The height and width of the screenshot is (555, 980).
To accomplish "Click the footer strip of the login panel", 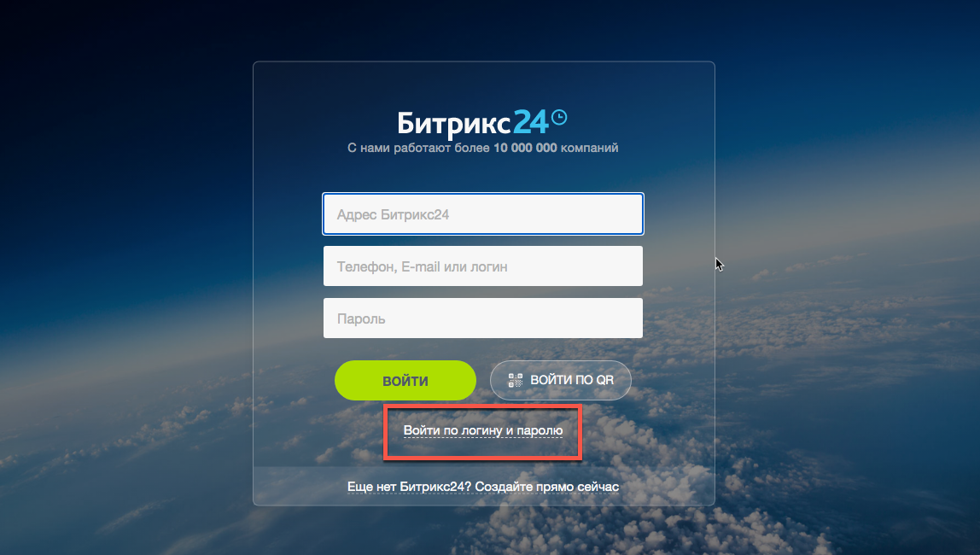I will click(x=484, y=486).
